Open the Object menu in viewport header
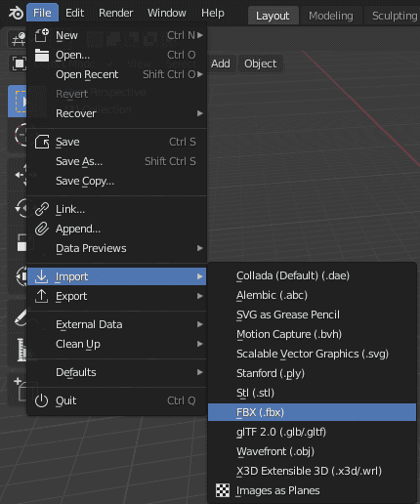 (261, 63)
